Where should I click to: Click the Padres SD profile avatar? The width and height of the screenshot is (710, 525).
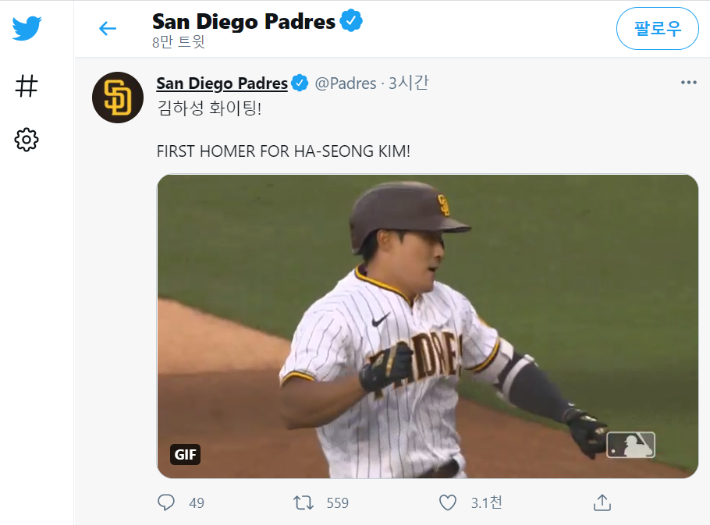[x=117, y=98]
